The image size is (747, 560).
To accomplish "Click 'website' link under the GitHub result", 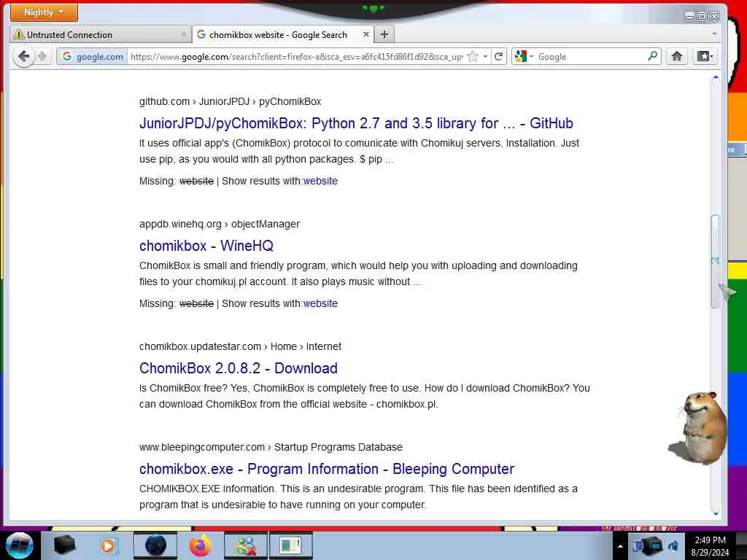I will [x=320, y=181].
